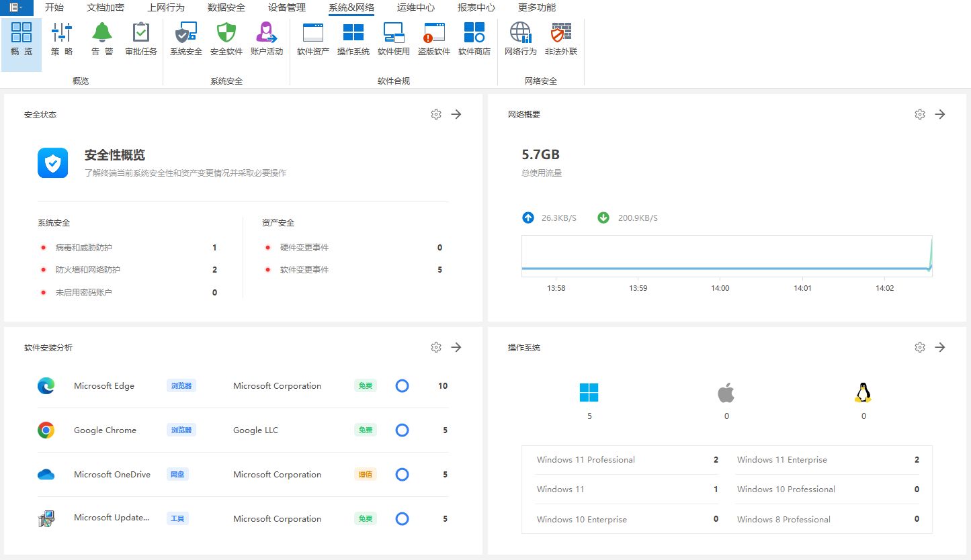Open settings gear of 网络概要 panel
The width and height of the screenshot is (971, 560).
[920, 114]
